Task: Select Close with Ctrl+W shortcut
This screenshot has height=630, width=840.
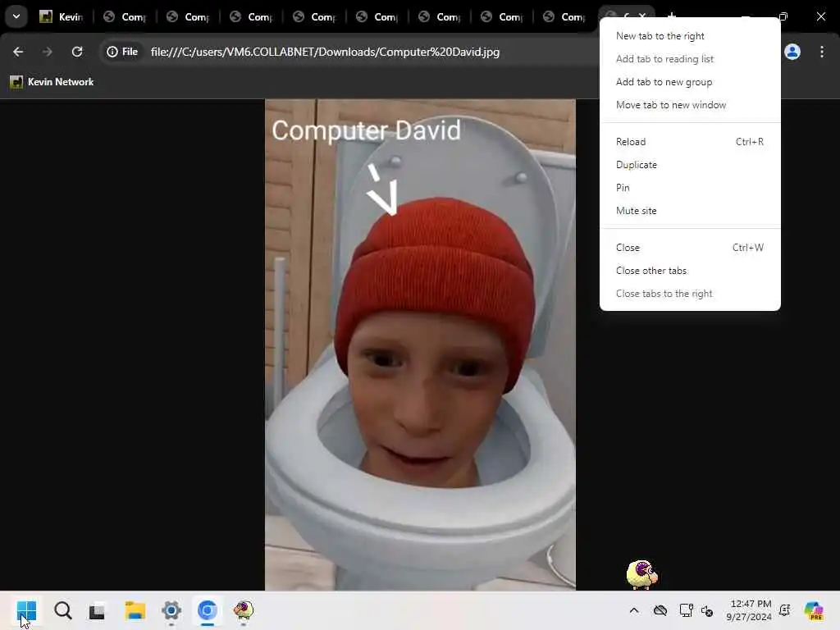Action: 690,248
